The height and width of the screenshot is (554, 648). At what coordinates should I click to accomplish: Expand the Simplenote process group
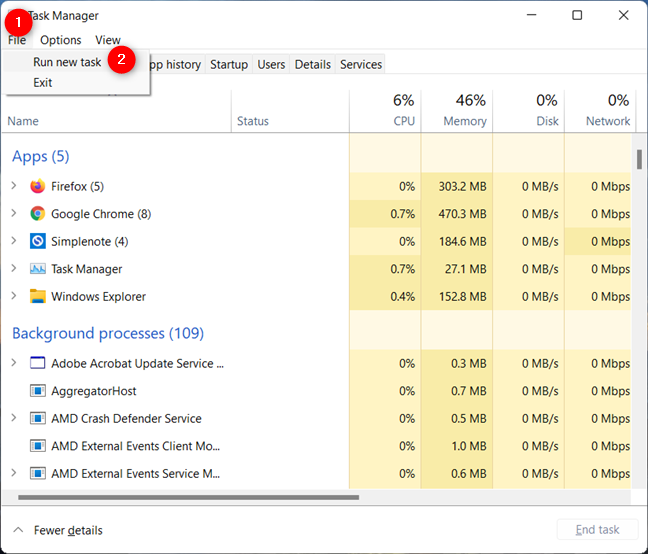(x=14, y=241)
